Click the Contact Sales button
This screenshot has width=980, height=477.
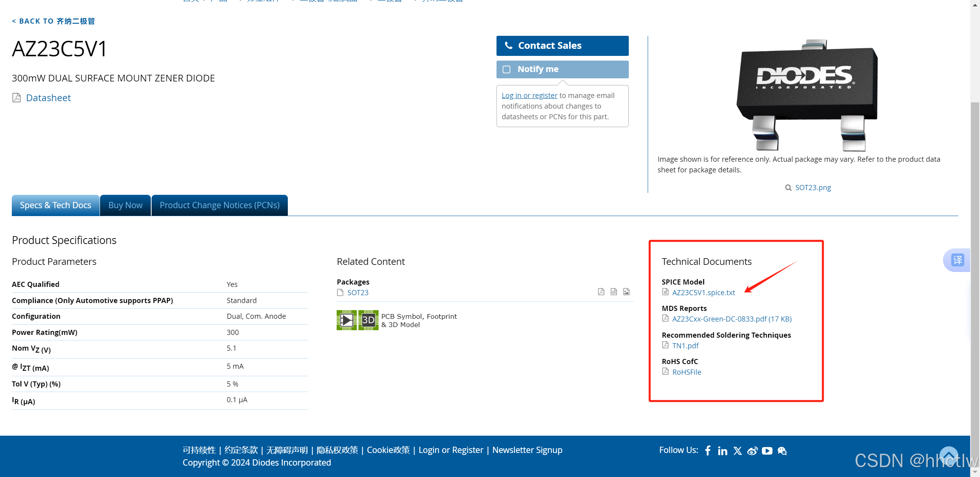(562, 46)
